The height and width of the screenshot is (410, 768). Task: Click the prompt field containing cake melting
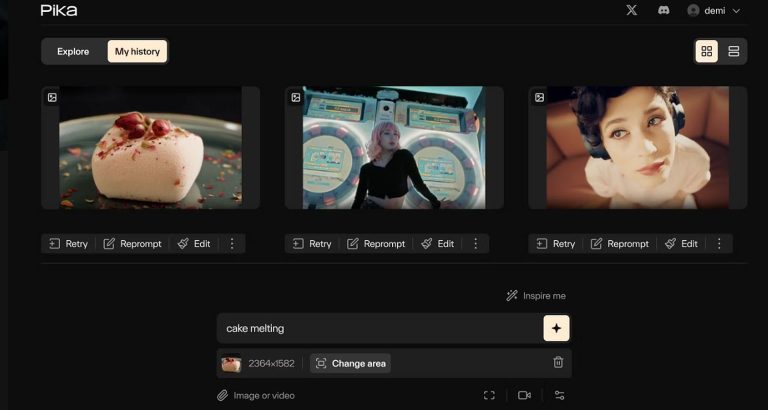[380, 328]
